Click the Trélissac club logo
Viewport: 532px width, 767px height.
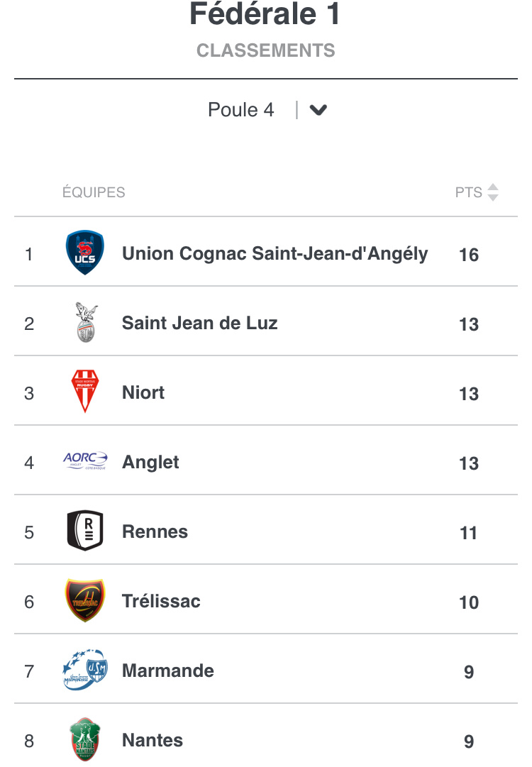[x=85, y=601]
